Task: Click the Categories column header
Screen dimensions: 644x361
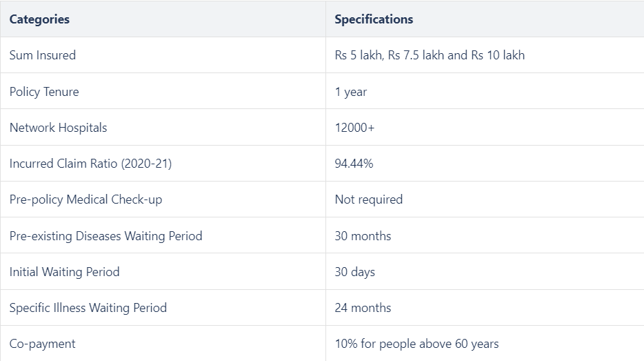Action: click(x=39, y=19)
